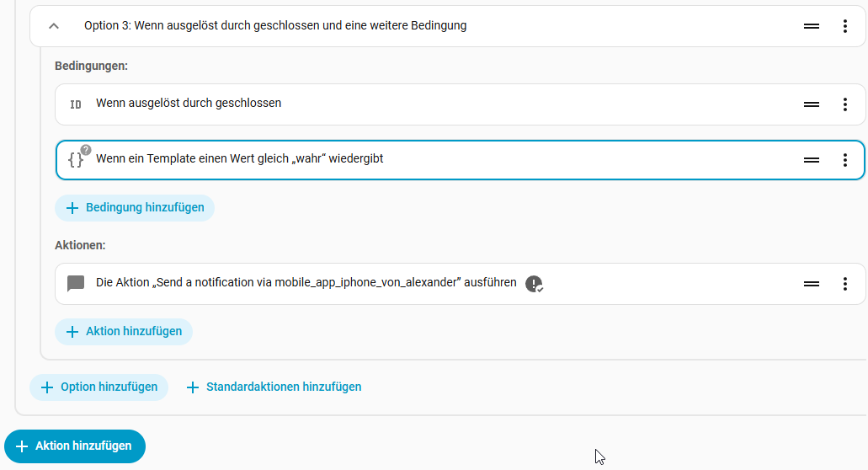
Task: Click 'Standardaktionen hinzufügen' link
Action: [274, 387]
